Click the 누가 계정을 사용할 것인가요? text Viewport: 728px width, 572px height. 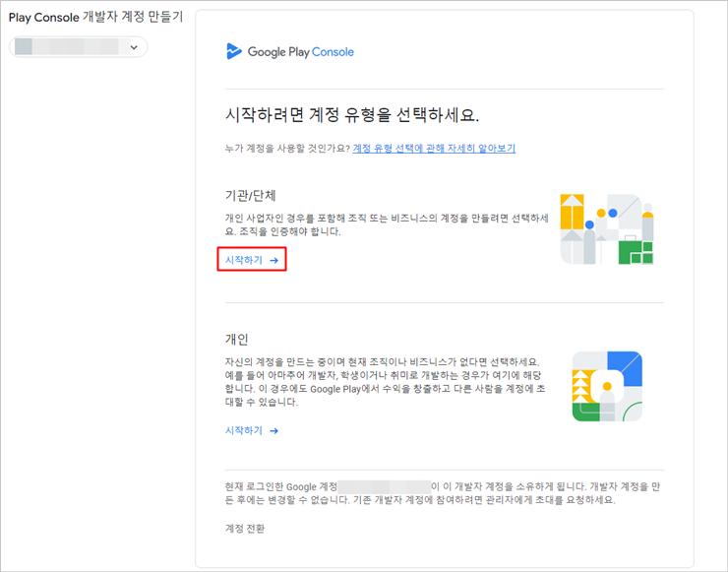coord(287,149)
